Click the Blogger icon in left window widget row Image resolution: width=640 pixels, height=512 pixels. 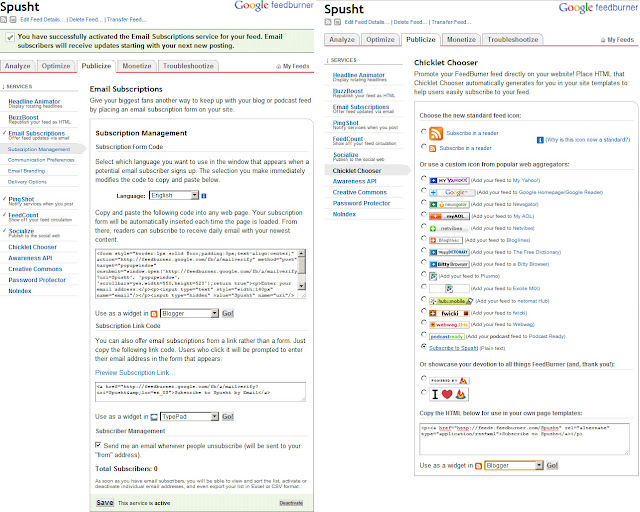pyautogui.click(x=154, y=314)
